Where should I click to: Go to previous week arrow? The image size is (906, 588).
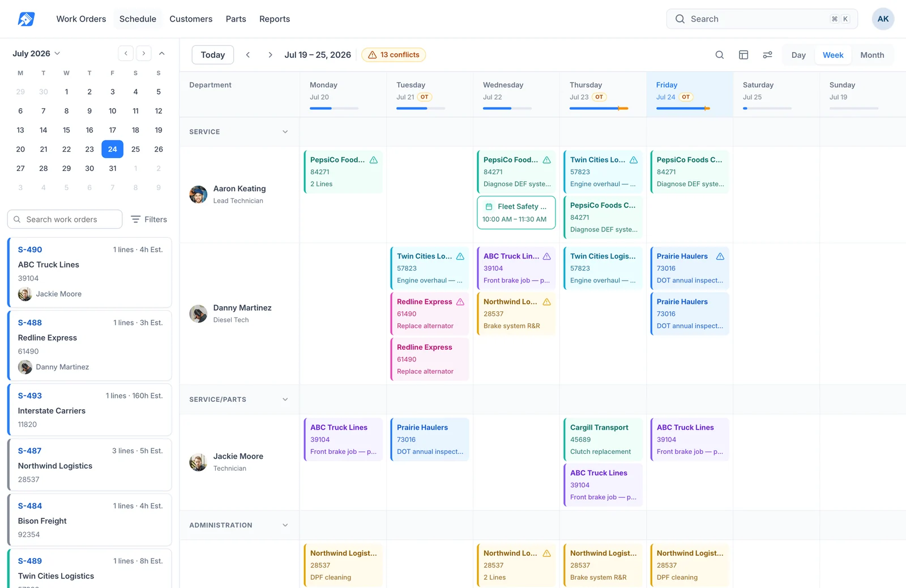pyautogui.click(x=247, y=55)
